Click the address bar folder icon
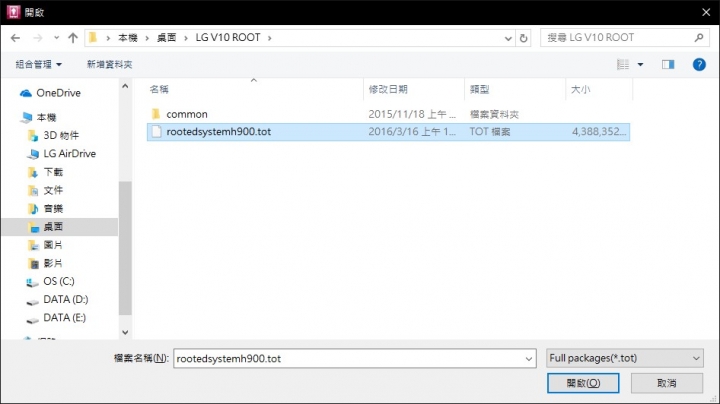Image resolution: width=720 pixels, height=404 pixels. click(x=93, y=38)
